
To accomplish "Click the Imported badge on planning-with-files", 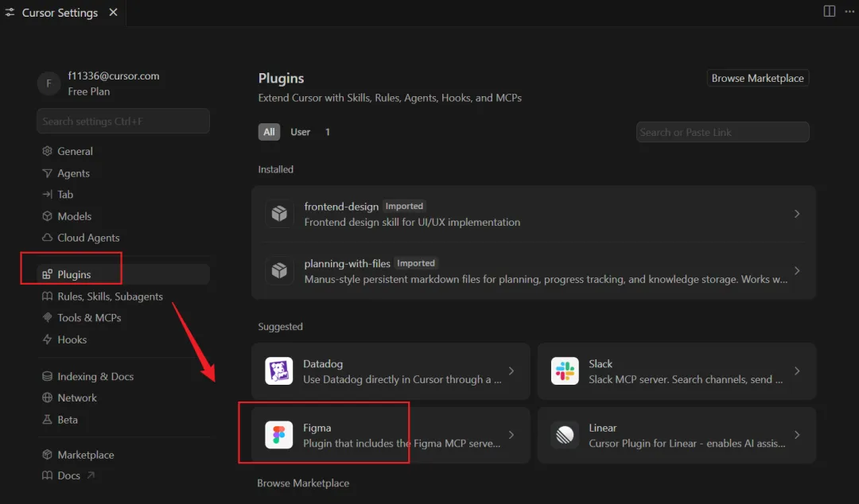I will pyautogui.click(x=416, y=263).
